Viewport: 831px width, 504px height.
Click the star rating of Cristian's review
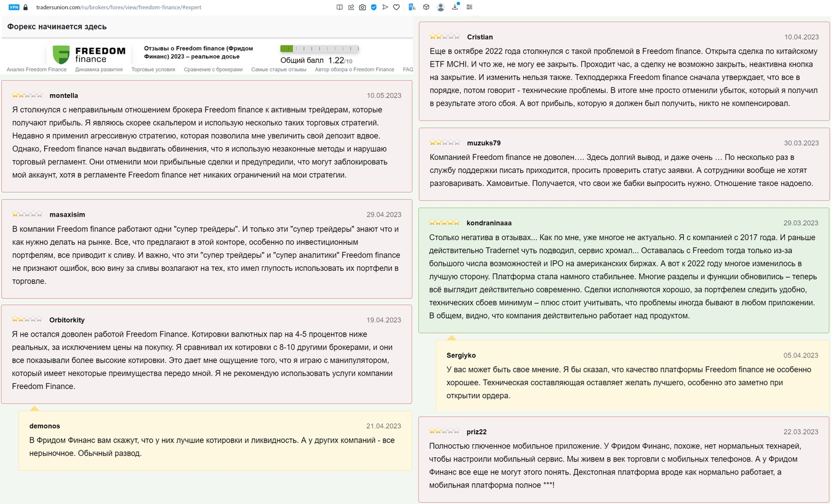tap(444, 37)
